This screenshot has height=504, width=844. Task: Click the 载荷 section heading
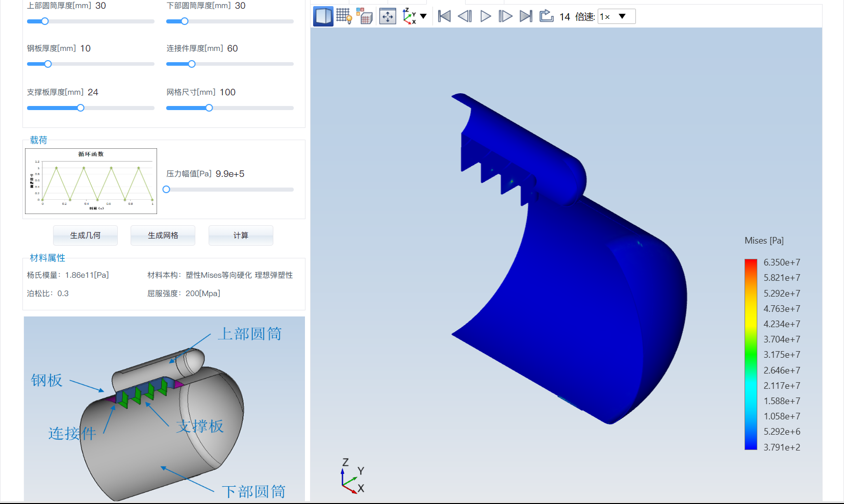coord(38,140)
